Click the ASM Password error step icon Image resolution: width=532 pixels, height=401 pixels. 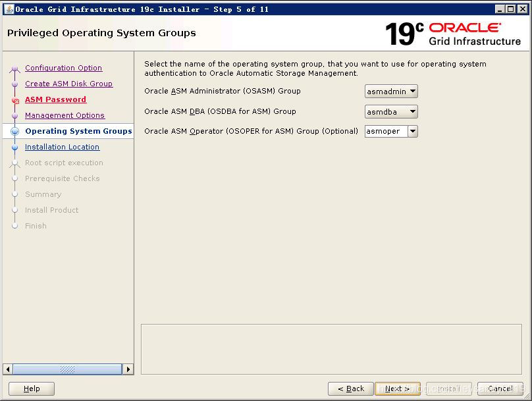click(x=15, y=101)
